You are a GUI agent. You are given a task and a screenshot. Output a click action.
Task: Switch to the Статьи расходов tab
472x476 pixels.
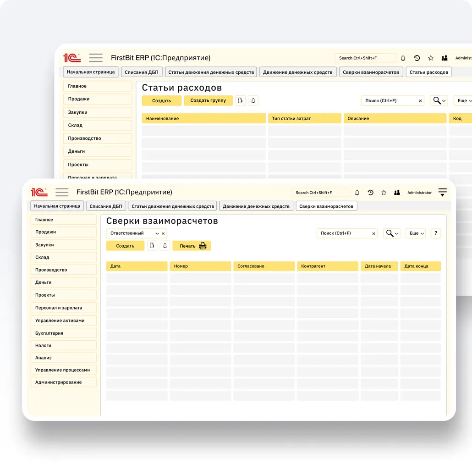tap(428, 72)
